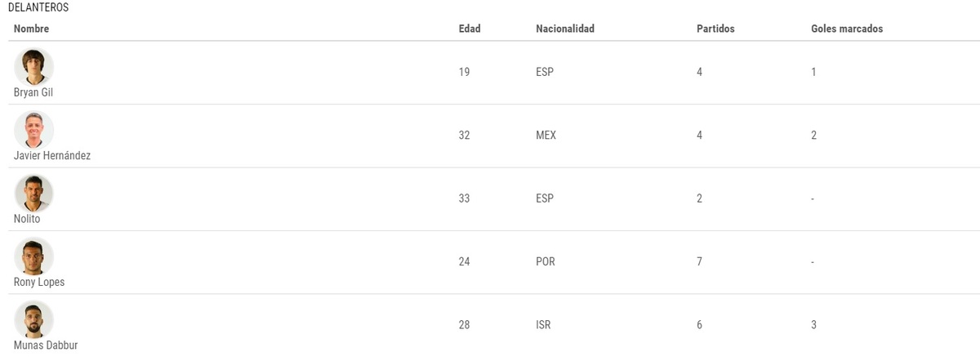Image resolution: width=980 pixels, height=361 pixels.
Task: Click the DELANTEROS section heading
Action: (38, 7)
